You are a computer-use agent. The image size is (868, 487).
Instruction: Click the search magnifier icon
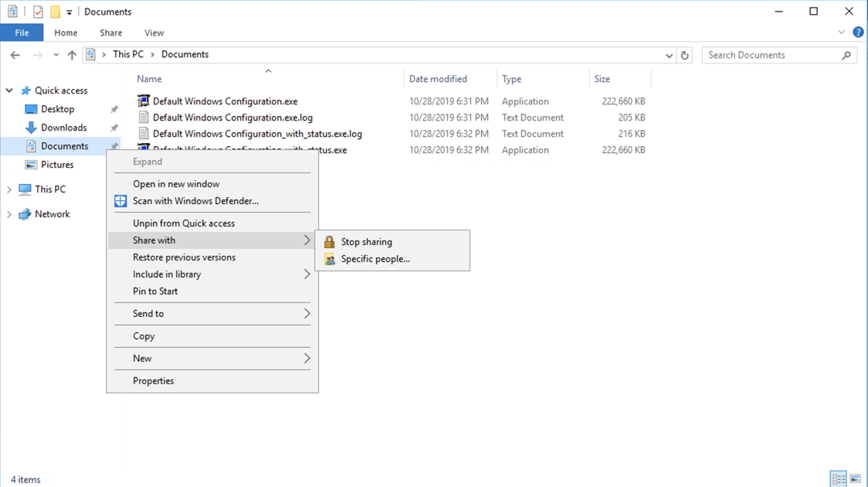click(846, 55)
